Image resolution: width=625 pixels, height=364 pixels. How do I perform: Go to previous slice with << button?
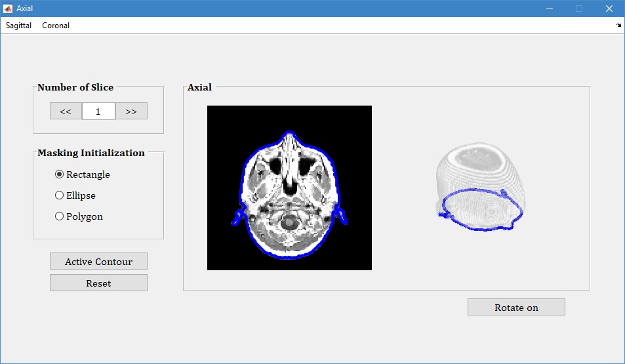(66, 111)
